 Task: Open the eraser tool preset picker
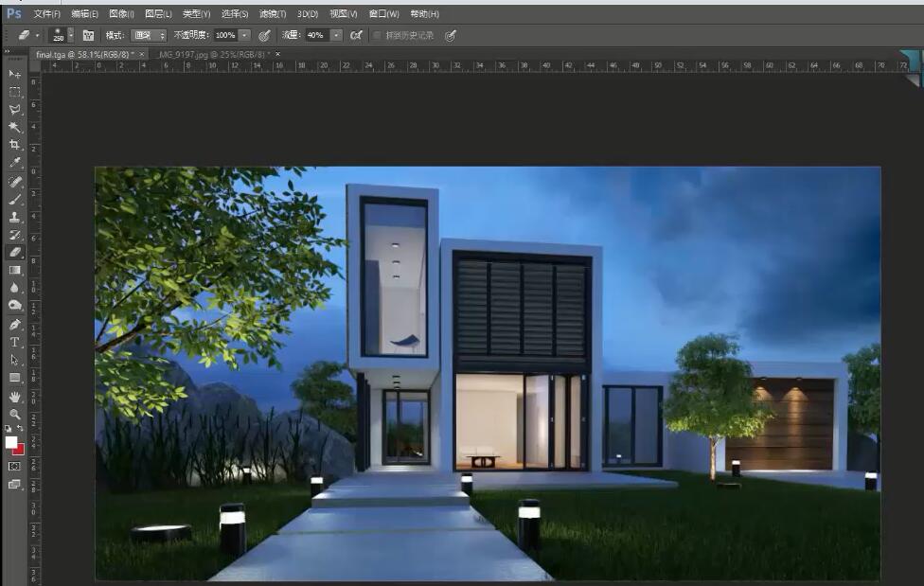(x=27, y=35)
